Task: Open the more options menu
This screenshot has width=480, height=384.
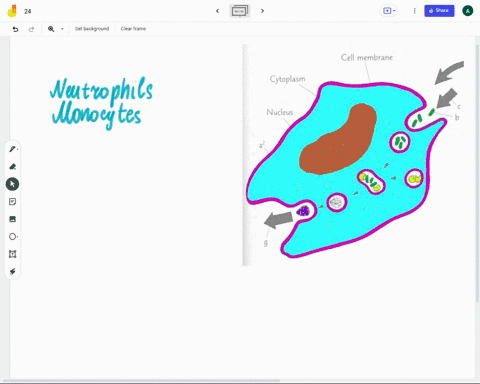Action: coord(414,11)
